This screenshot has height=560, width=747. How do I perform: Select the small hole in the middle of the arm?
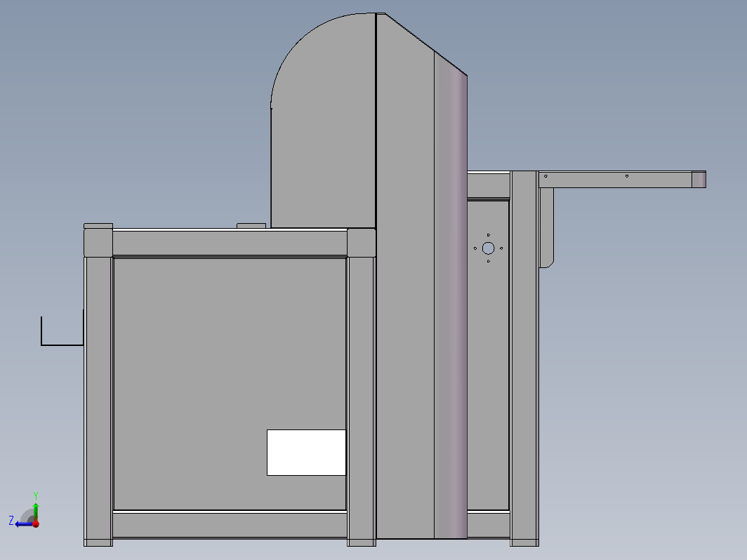627,176
